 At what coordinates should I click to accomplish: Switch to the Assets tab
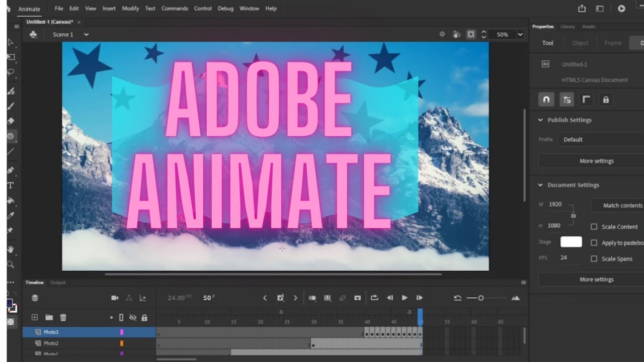tap(589, 27)
